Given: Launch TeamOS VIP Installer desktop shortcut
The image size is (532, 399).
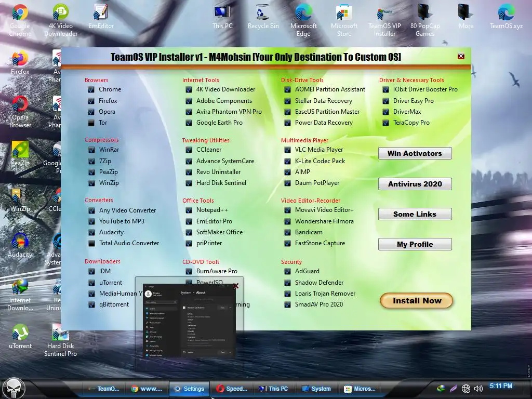Looking at the screenshot, I should [x=384, y=20].
